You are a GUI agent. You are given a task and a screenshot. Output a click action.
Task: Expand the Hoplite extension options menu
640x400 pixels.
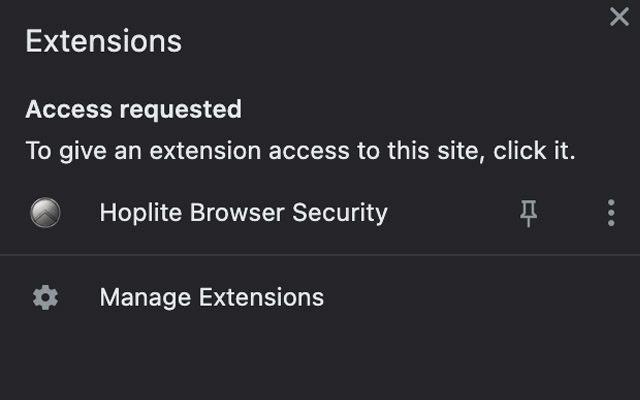(x=610, y=212)
